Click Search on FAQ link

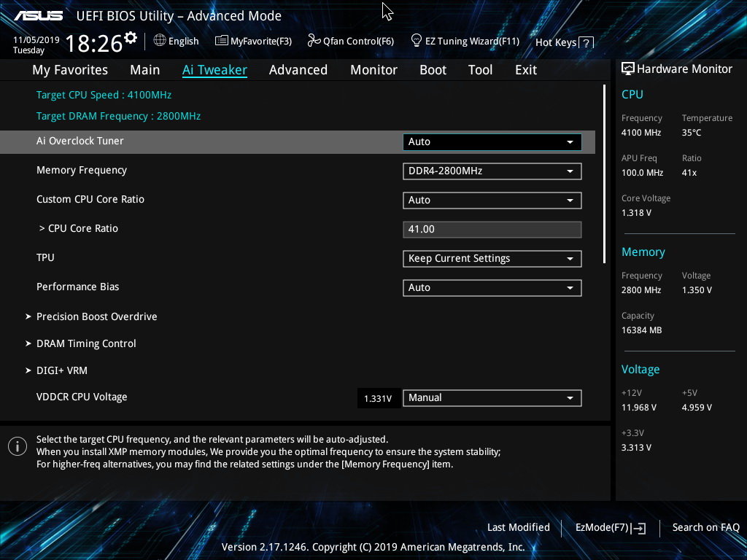(x=705, y=528)
